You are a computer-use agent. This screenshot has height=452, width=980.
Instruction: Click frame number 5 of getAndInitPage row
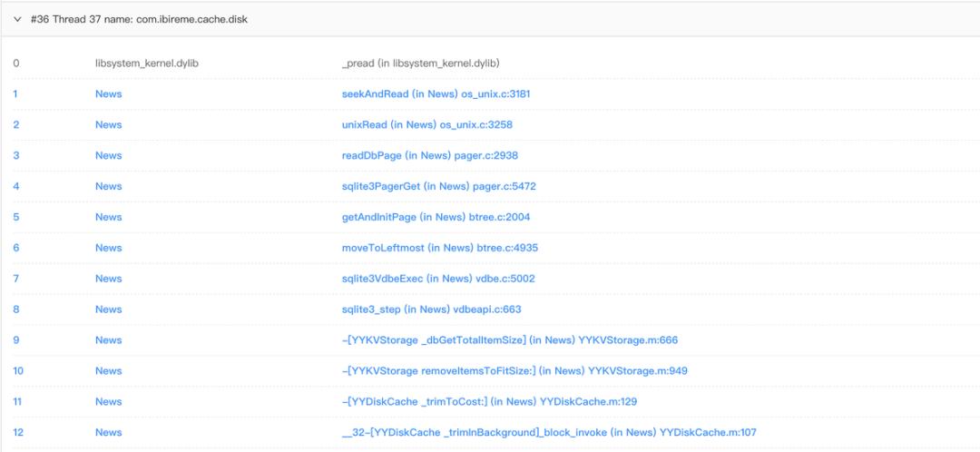pos(16,217)
